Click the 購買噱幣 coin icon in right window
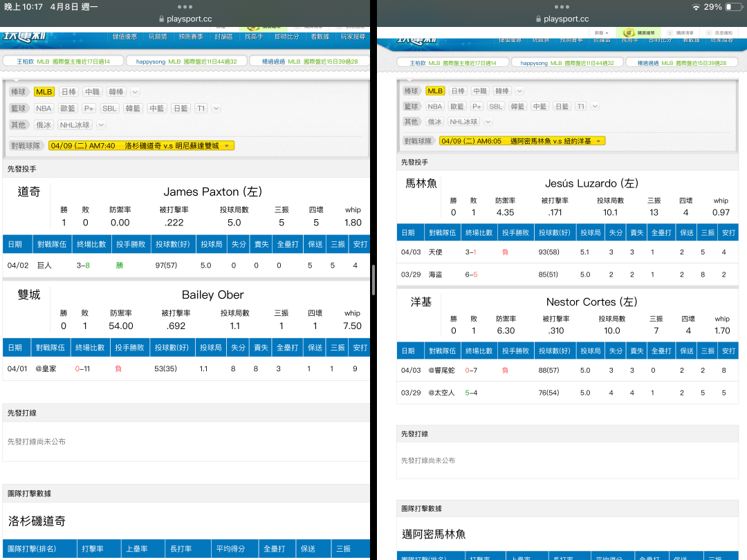 pyautogui.click(x=628, y=33)
